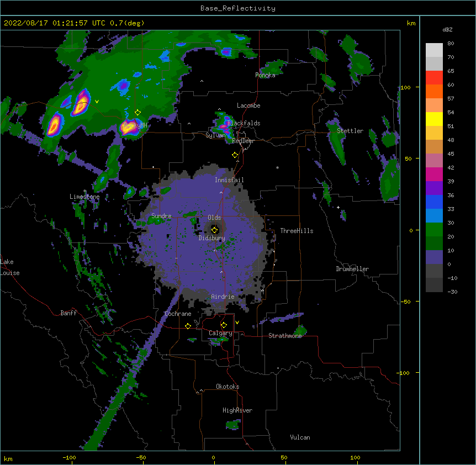The width and height of the screenshot is (476, 465).
Task: Click the HighRiver city label
Action: pos(237,410)
